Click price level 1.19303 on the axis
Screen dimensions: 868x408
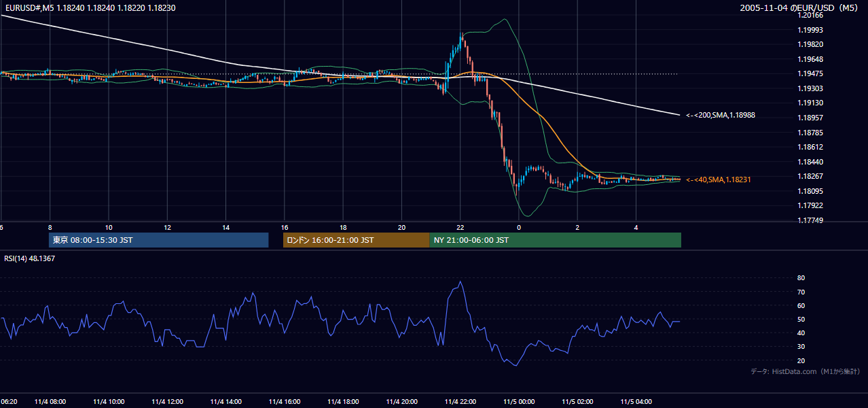pyautogui.click(x=810, y=88)
